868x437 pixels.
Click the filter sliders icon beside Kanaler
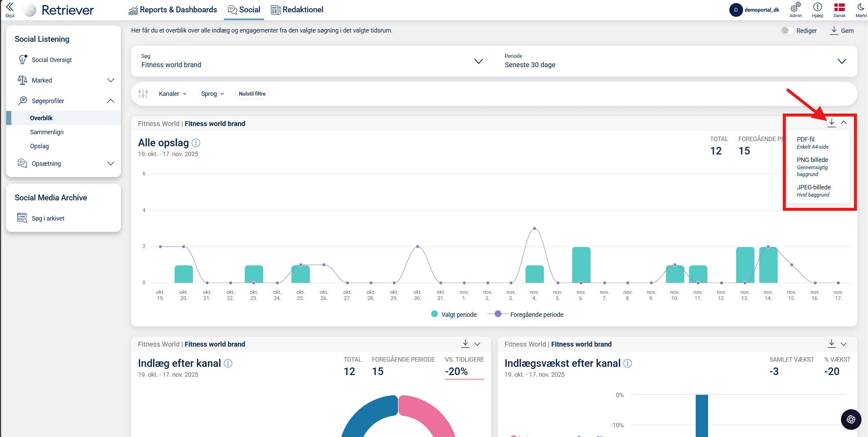[x=143, y=93]
